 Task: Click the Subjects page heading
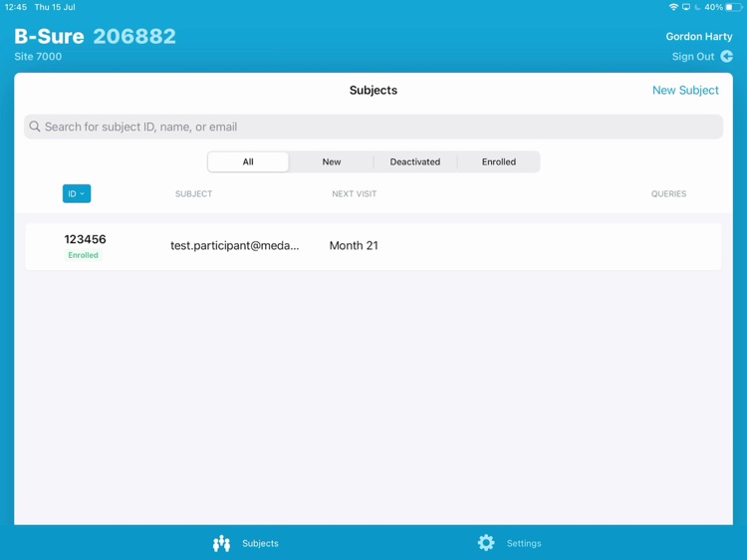373,90
